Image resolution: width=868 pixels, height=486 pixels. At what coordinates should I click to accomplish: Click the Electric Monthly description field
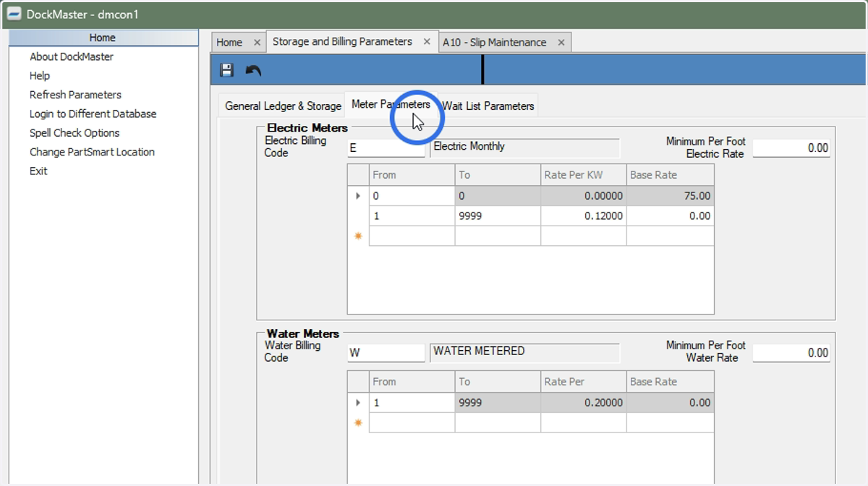[525, 148]
